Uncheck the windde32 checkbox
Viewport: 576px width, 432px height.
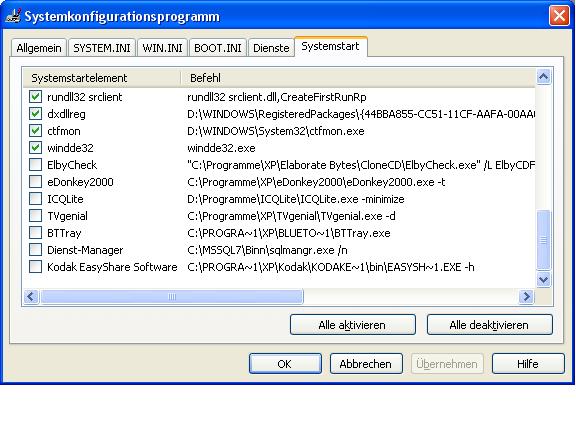[x=35, y=148]
